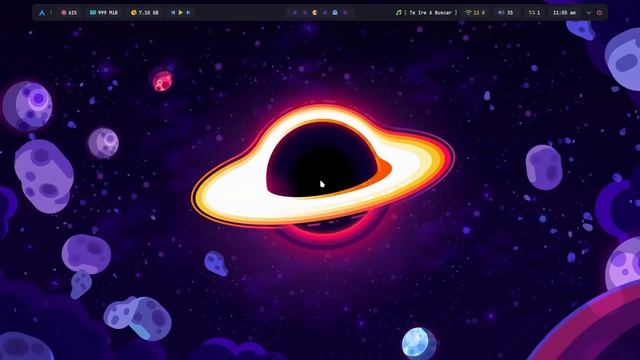Screen dimensions: 640x360
Task: Click the 11:05 am clock
Action: (x=564, y=13)
